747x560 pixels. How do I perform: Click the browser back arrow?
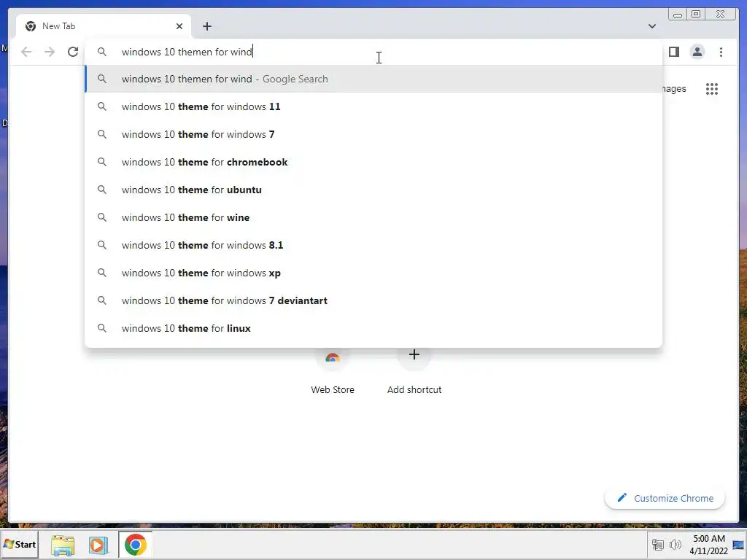26,52
